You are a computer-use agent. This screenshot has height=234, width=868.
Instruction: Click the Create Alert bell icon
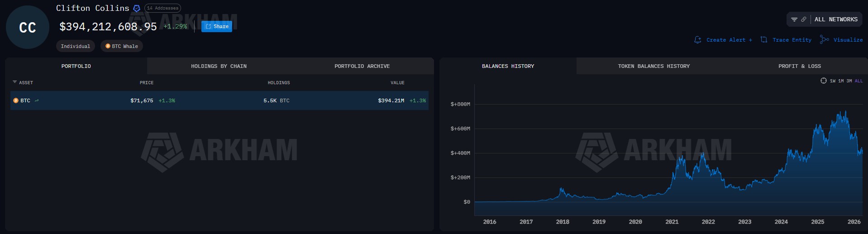click(x=698, y=40)
